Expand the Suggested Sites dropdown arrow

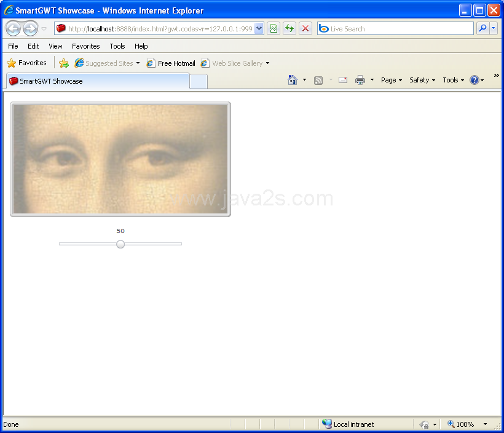click(138, 63)
